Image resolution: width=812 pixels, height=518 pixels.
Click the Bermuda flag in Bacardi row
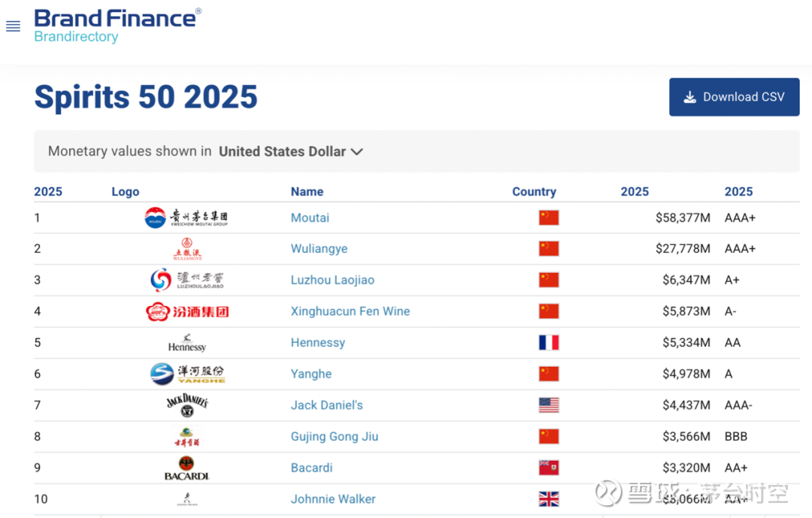[548, 468]
